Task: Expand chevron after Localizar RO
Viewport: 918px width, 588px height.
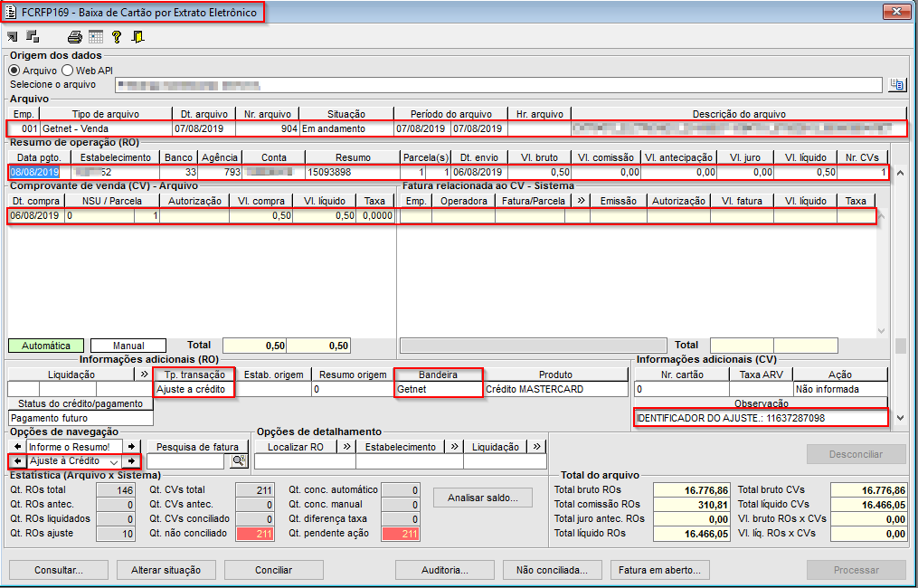Action: pyautogui.click(x=346, y=447)
